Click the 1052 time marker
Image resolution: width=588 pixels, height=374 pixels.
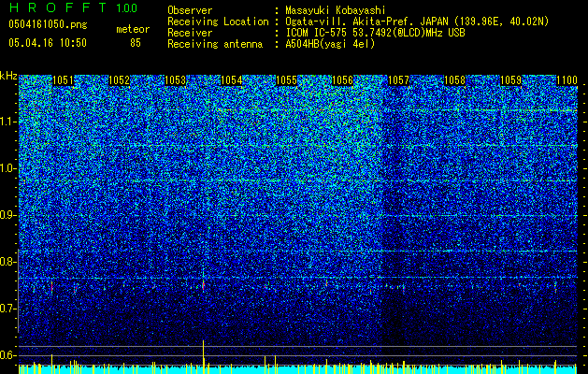pos(119,80)
